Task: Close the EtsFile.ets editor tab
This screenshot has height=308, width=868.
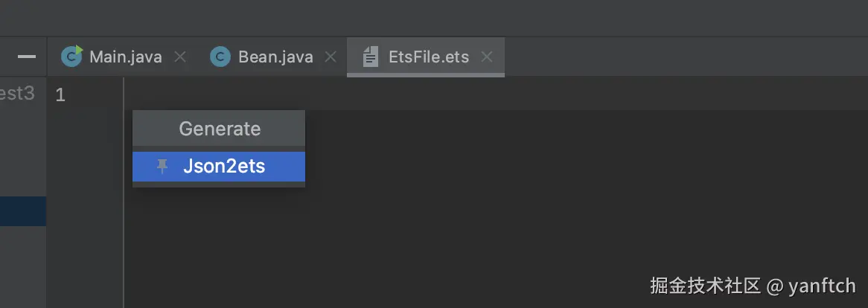Action: pos(487,57)
